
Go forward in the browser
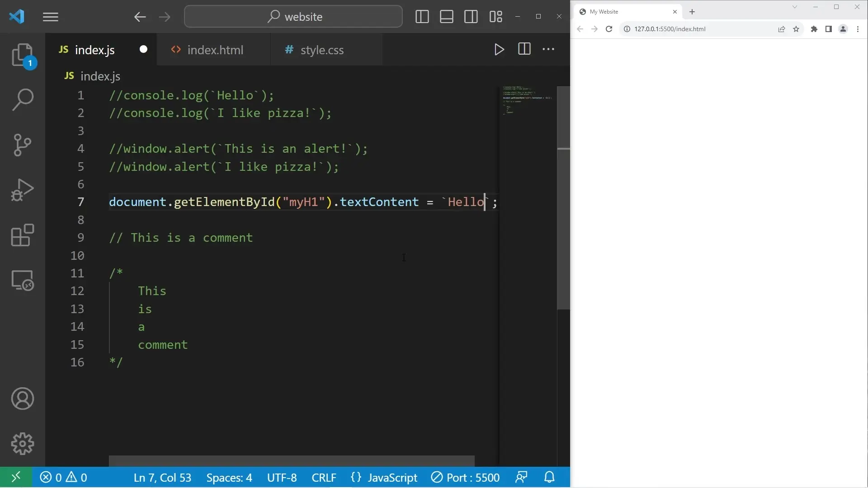pos(594,29)
